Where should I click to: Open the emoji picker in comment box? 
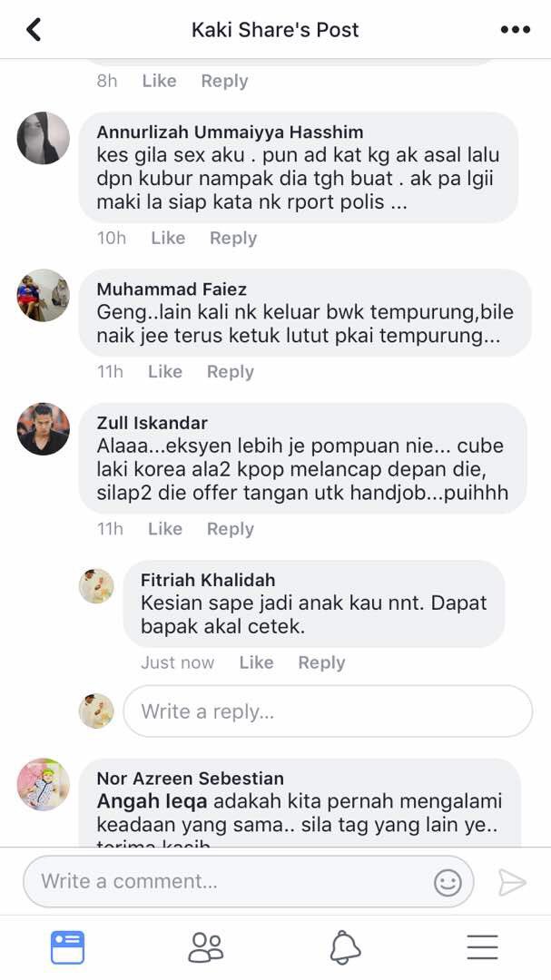(448, 883)
